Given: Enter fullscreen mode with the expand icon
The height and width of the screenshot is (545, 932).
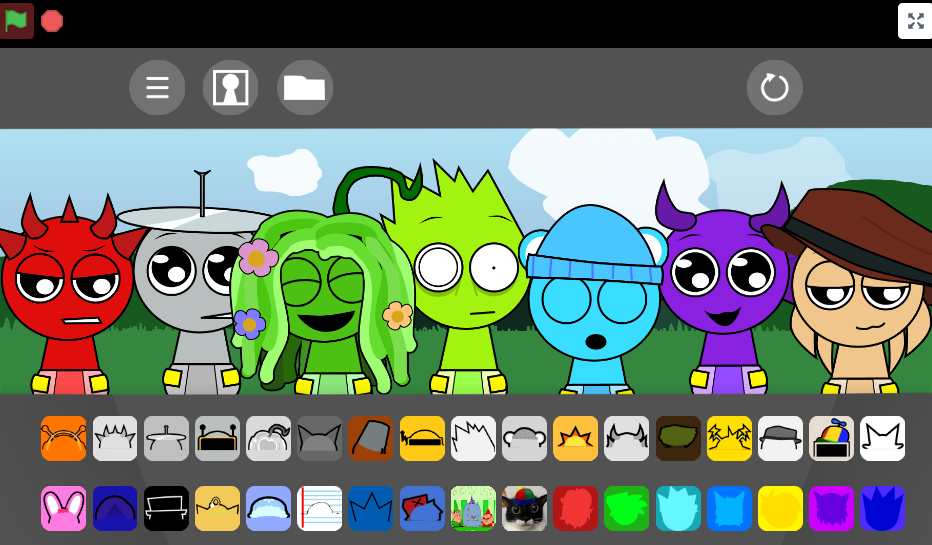Looking at the screenshot, I should click(x=914, y=21).
